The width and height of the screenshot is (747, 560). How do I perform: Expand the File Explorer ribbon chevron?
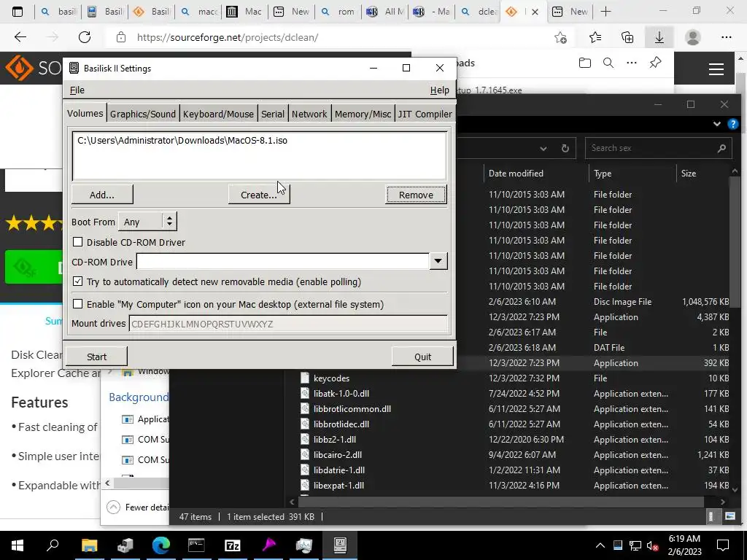[717, 124]
